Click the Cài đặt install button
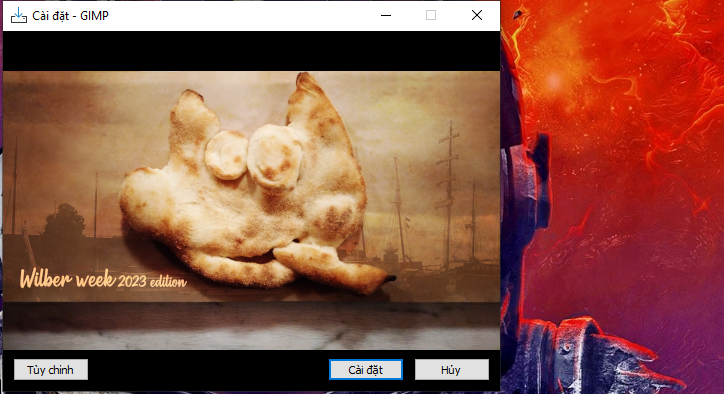Image resolution: width=724 pixels, height=394 pixels. point(366,370)
